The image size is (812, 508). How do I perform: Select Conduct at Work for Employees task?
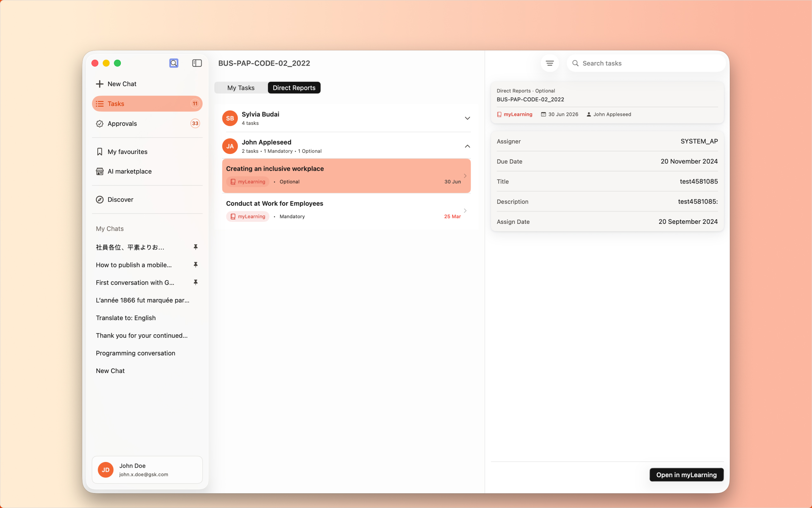(x=346, y=211)
